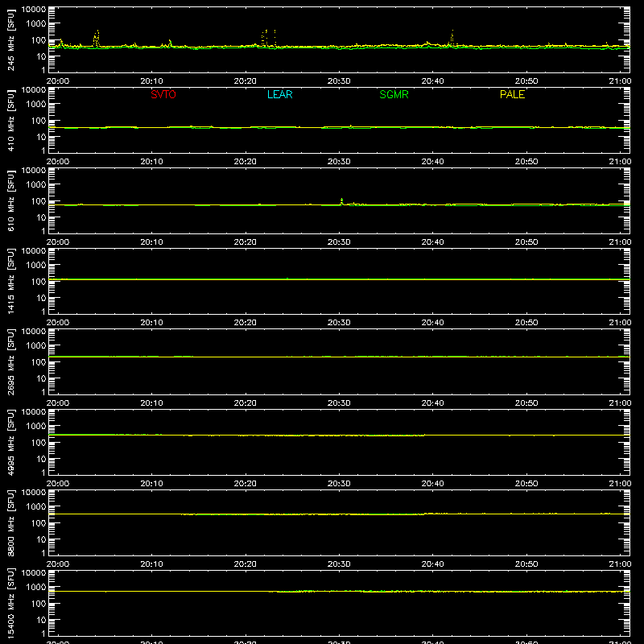Click '100' y-tick on the 610 MHz plot
The image size is (644, 644).
click(x=39, y=201)
